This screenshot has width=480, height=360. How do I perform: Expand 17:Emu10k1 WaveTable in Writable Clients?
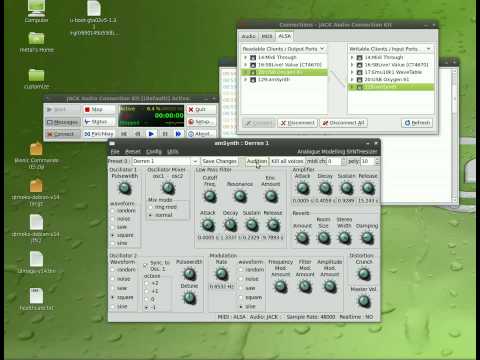(352, 72)
